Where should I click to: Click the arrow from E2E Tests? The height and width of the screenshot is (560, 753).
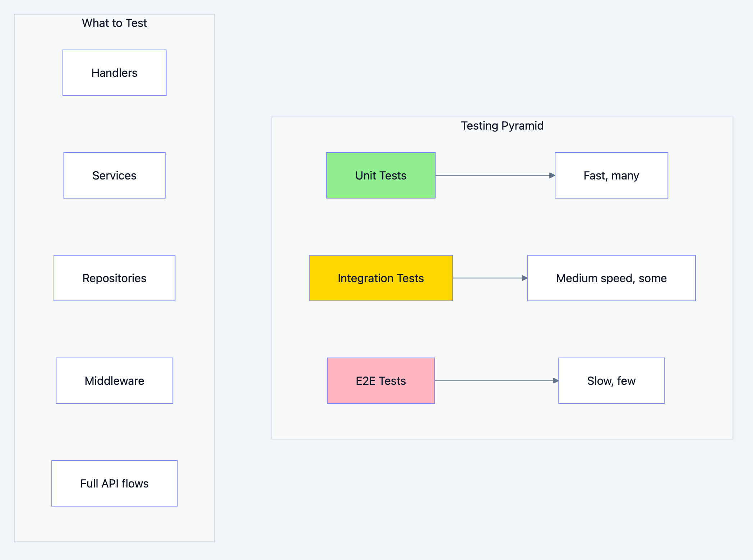coord(496,381)
